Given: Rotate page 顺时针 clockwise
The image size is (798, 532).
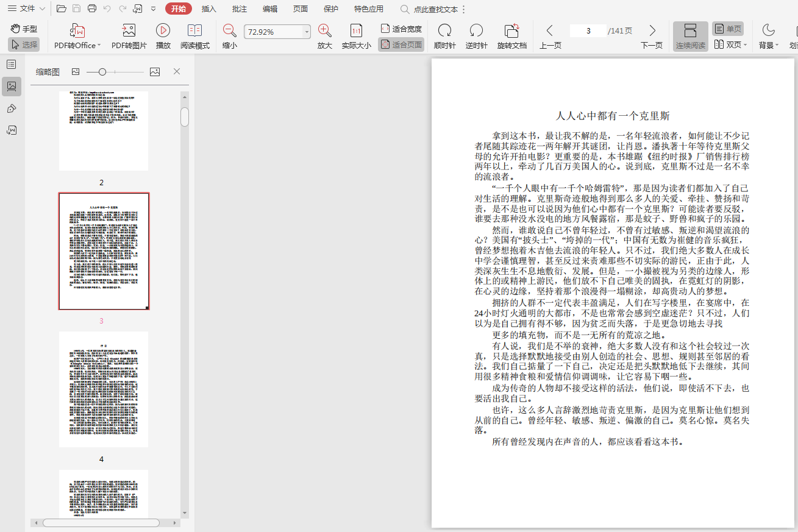Looking at the screenshot, I should [x=445, y=36].
